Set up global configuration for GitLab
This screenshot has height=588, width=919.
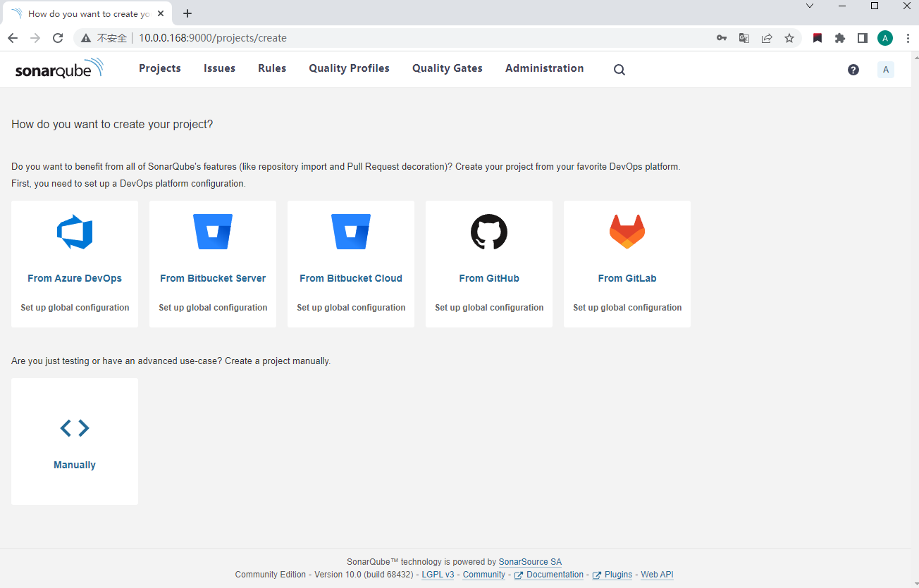627,308
